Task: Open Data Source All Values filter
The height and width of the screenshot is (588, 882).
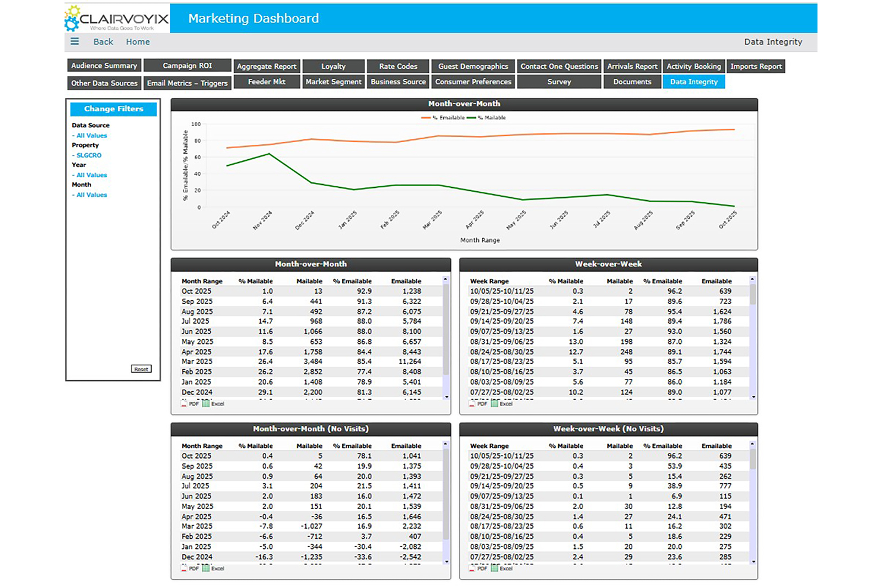Action: point(92,136)
